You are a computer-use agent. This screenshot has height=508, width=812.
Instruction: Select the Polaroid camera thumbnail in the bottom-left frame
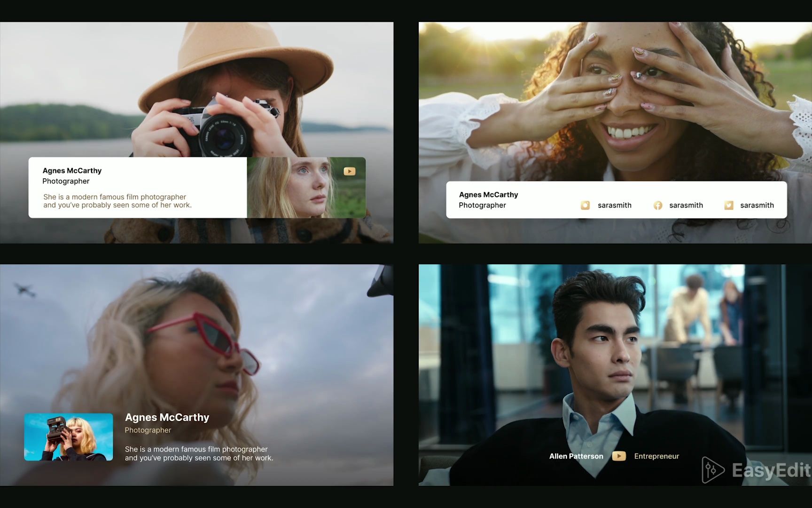(x=69, y=437)
